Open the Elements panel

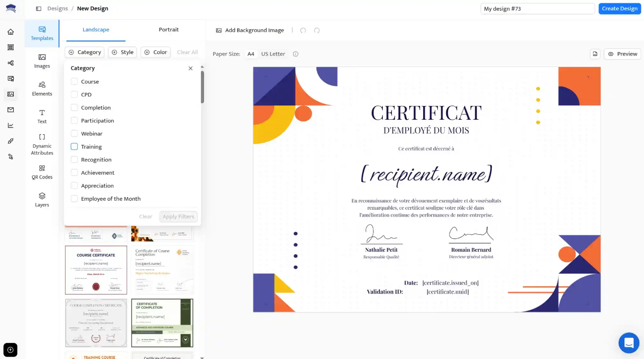[x=42, y=88]
